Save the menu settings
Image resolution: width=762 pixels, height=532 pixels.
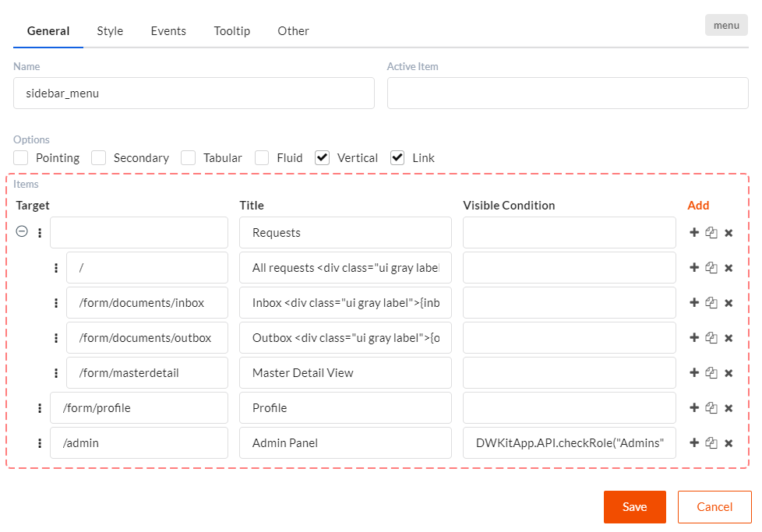click(635, 507)
